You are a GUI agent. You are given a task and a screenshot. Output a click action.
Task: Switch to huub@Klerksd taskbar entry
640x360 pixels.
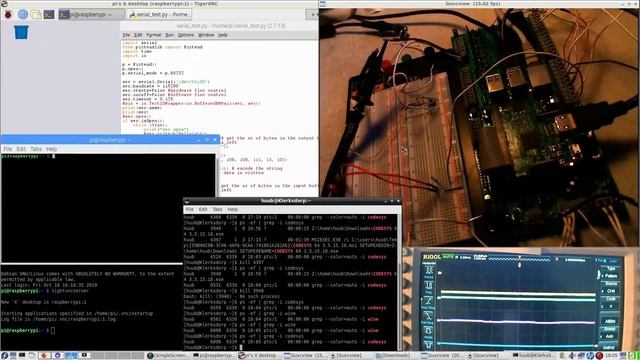[533, 356]
